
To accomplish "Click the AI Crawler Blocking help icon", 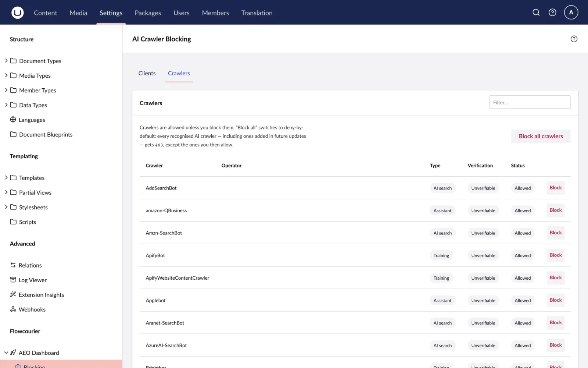I will pos(574,39).
